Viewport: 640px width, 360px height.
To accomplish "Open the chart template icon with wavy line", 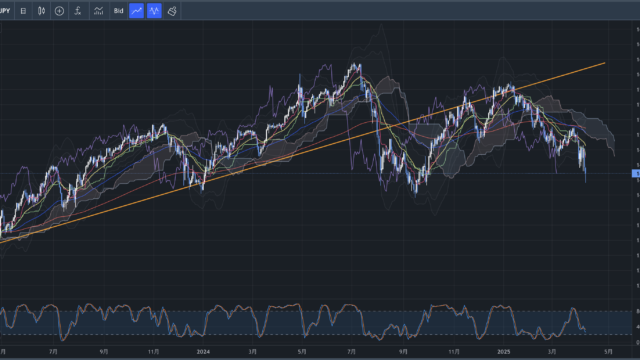I will (98, 11).
